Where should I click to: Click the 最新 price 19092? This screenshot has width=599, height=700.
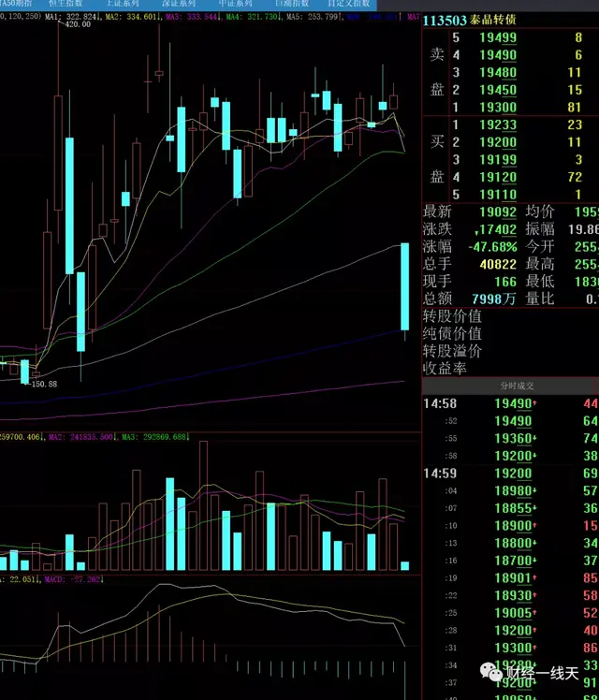(498, 212)
